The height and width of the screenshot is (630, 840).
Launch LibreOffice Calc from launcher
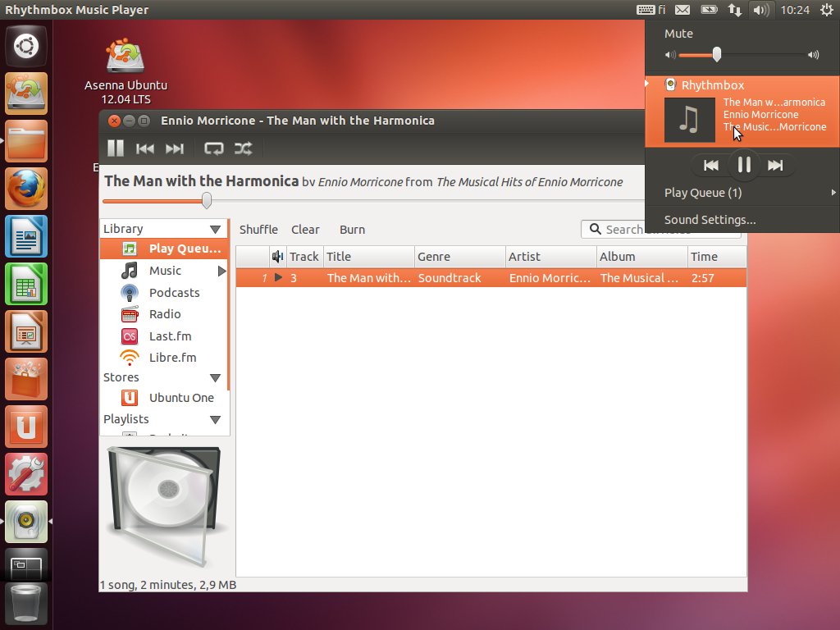point(26,284)
